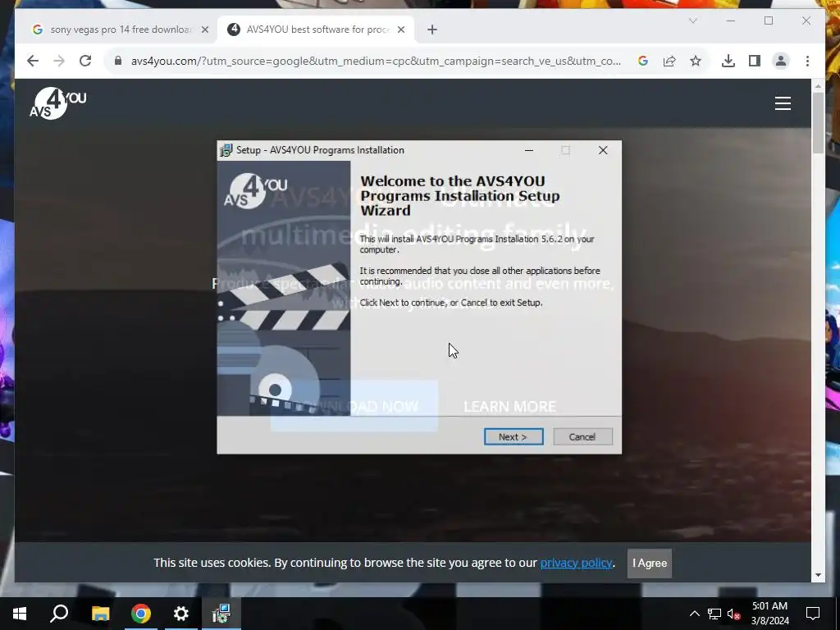Open network status tray icon
Image resolution: width=840 pixels, height=630 pixels.
coord(714,614)
